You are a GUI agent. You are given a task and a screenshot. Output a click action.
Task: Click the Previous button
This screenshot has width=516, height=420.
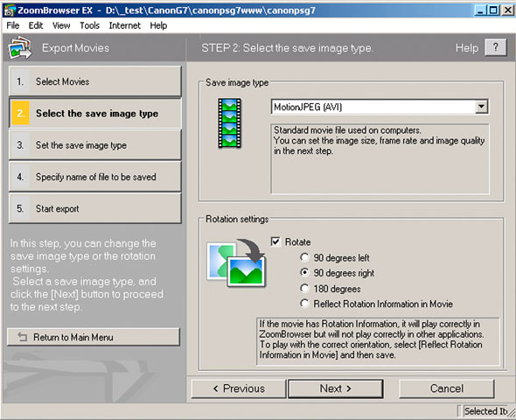pyautogui.click(x=239, y=388)
